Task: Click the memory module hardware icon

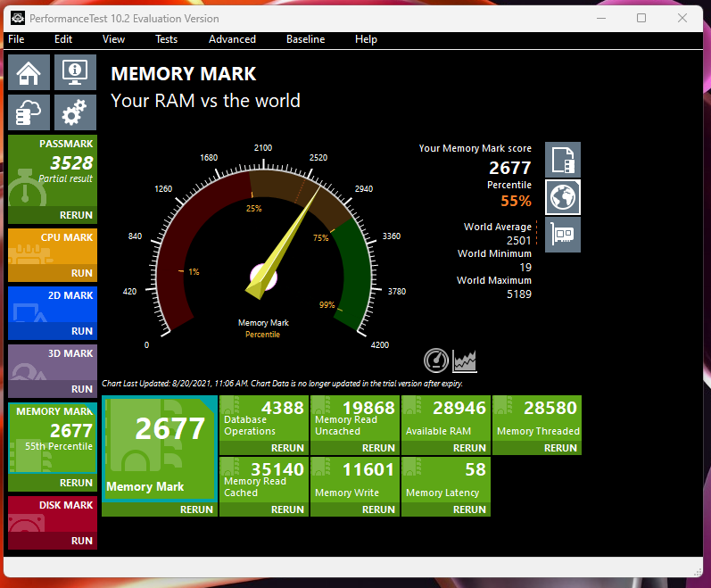Action: 563,235
